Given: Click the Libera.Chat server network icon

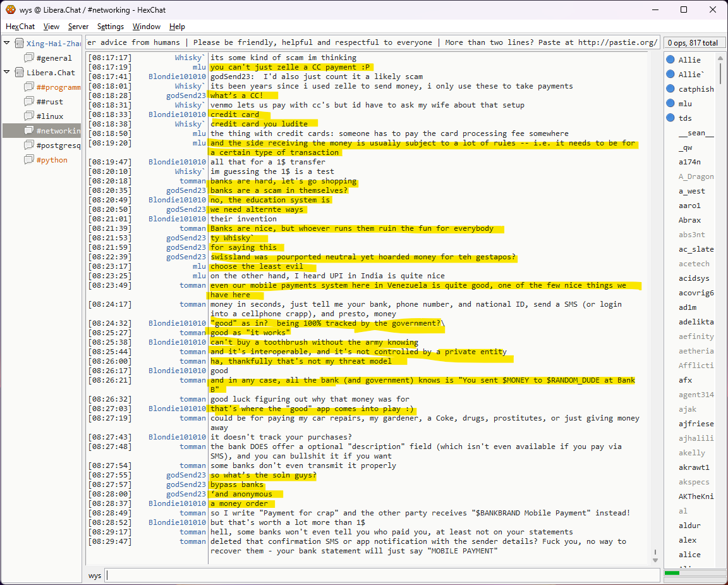Looking at the screenshot, I should point(19,73).
